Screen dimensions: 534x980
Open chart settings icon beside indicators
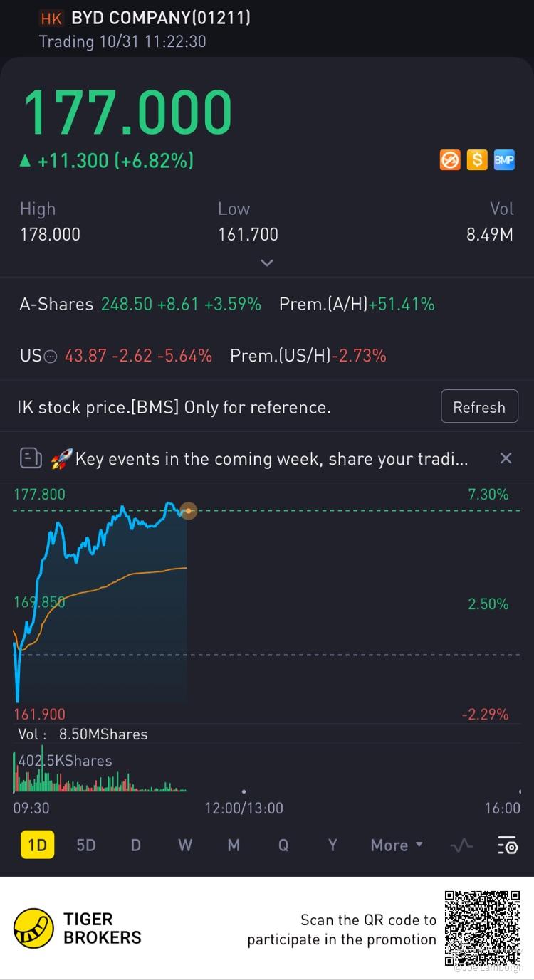tap(507, 845)
